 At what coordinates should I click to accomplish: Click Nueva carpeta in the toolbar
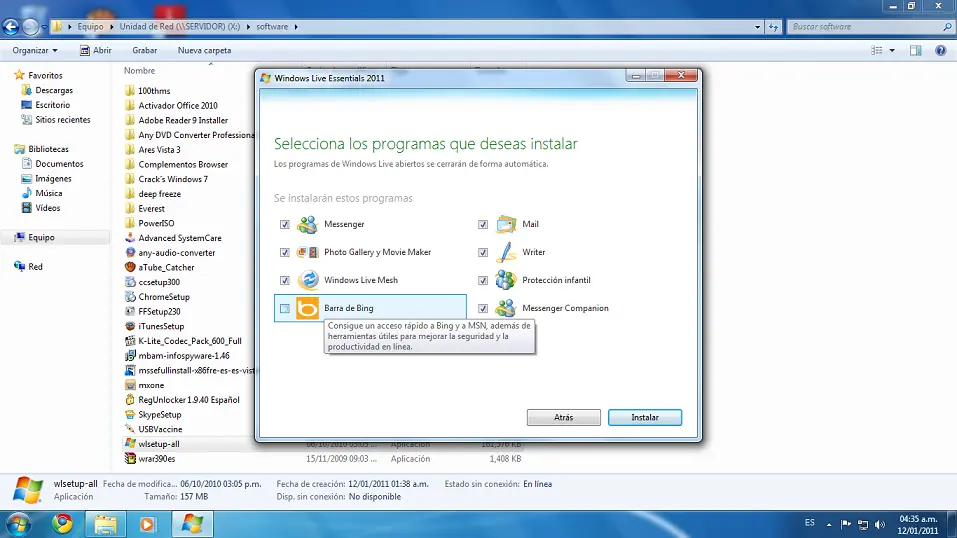(204, 50)
